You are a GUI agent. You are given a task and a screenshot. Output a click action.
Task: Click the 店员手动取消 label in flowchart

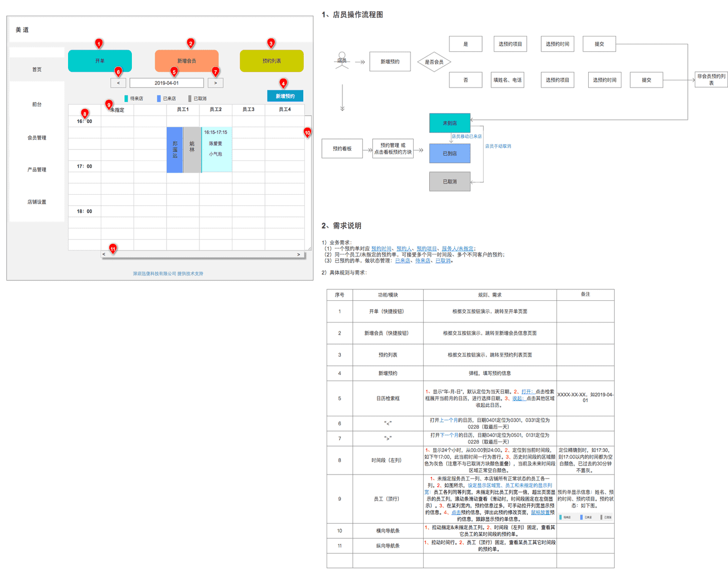498,146
